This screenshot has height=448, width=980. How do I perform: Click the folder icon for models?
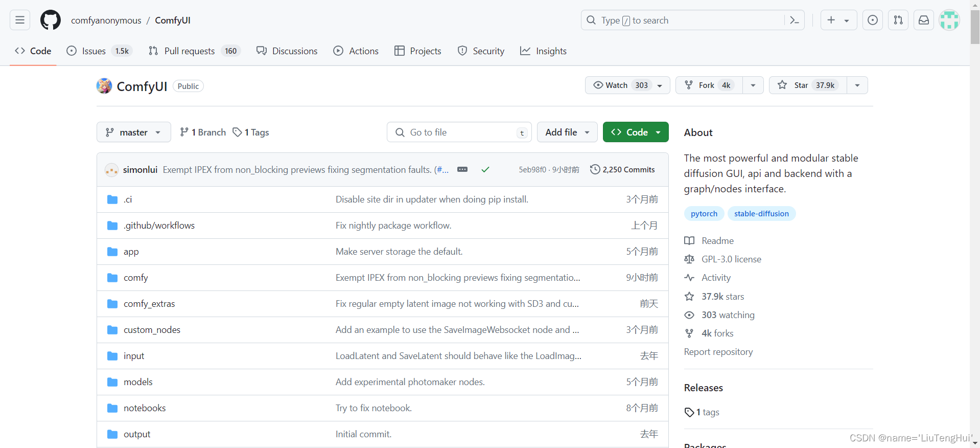[112, 382]
